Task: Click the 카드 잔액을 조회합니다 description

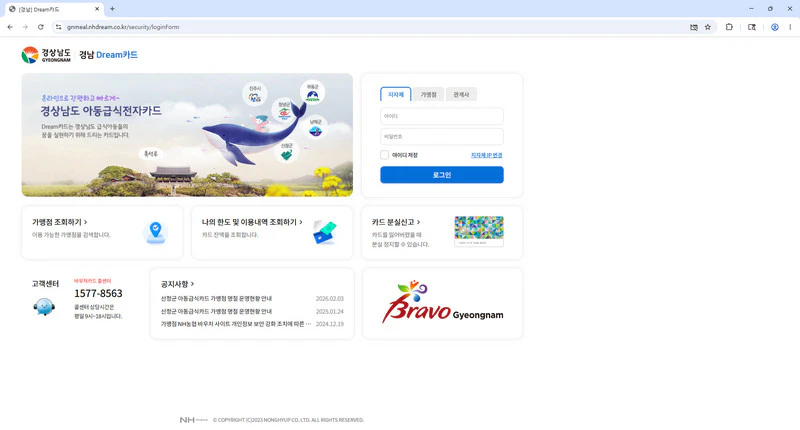Action: tap(230, 235)
